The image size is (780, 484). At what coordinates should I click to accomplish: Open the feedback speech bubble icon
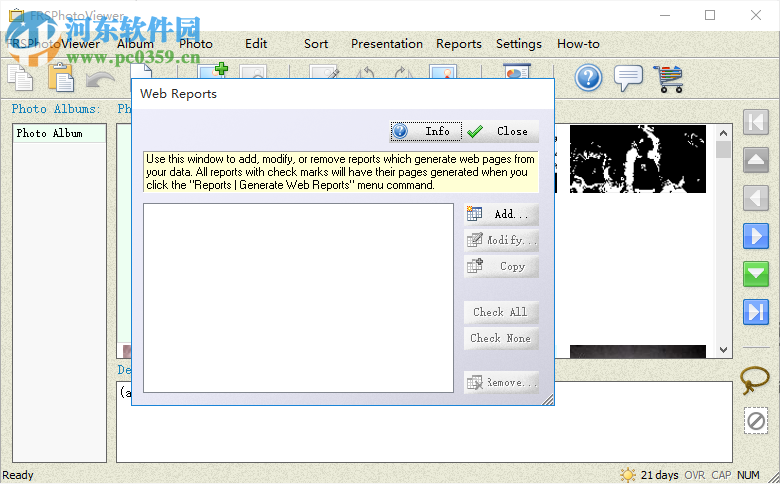point(628,78)
